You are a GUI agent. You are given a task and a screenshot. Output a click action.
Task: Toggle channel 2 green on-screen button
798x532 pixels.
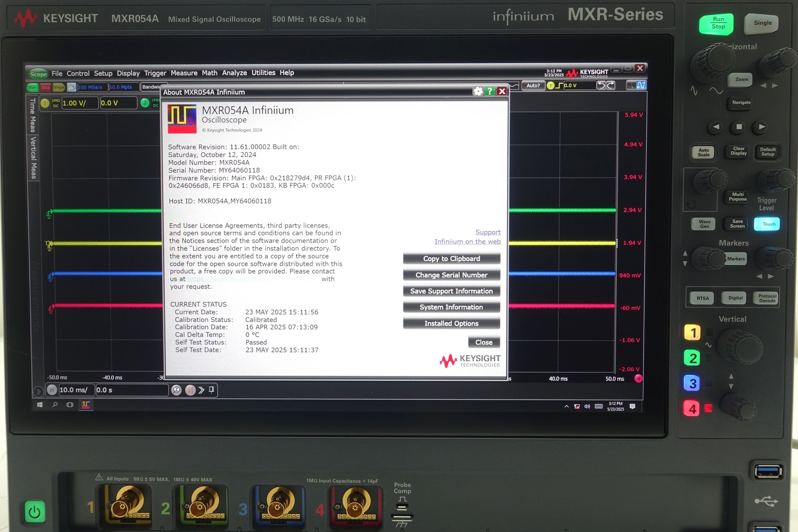(145, 103)
